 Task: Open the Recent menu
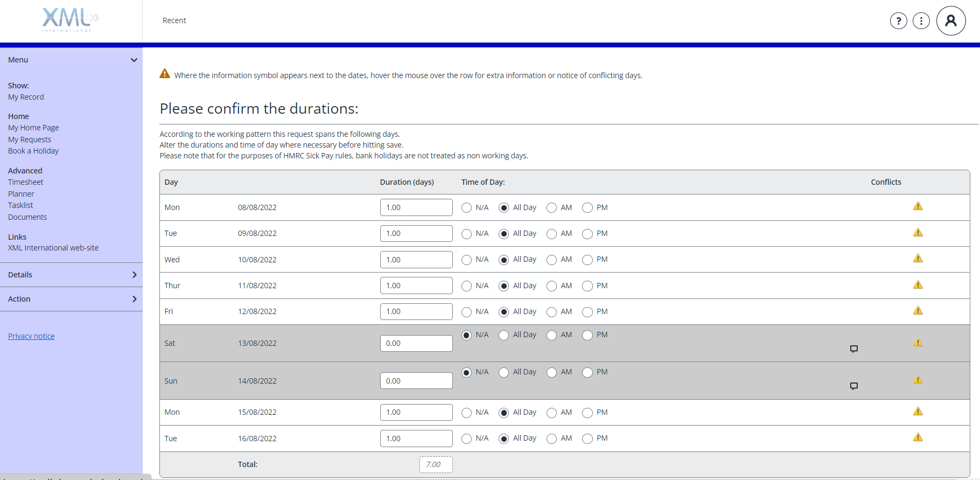click(174, 20)
